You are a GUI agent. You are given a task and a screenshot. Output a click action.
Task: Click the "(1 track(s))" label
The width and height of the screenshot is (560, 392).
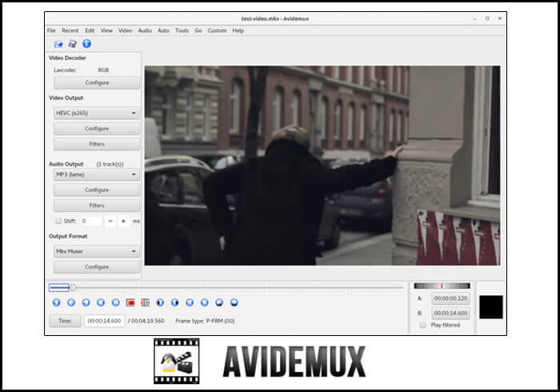pyautogui.click(x=110, y=164)
